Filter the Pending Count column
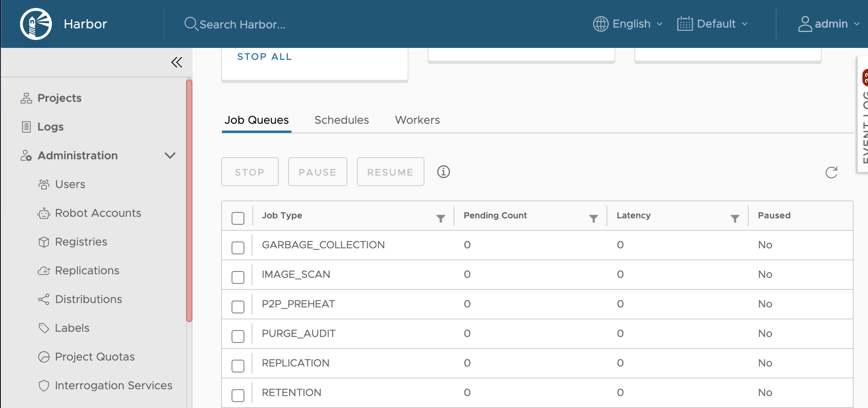Viewport: 868px width, 408px height. [x=593, y=218]
